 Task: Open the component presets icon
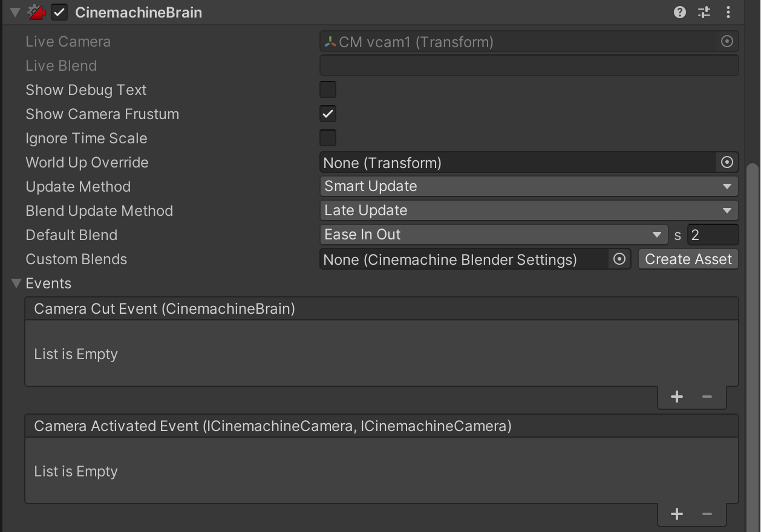click(704, 12)
